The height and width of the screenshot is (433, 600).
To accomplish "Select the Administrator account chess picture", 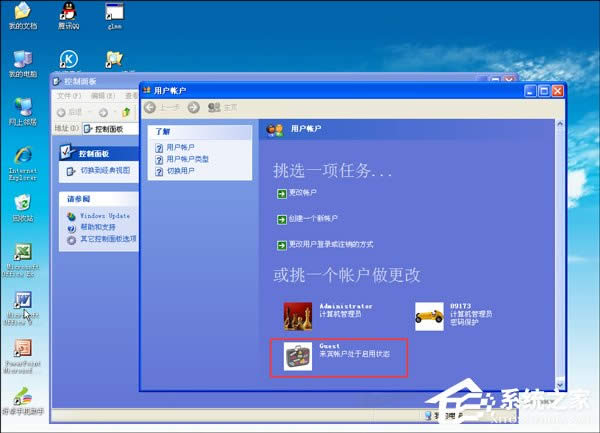I will tap(298, 315).
